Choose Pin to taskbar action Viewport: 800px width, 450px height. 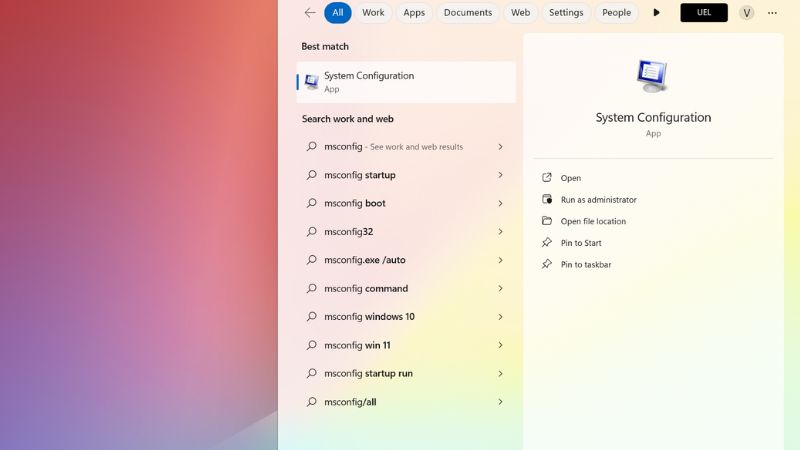586,265
